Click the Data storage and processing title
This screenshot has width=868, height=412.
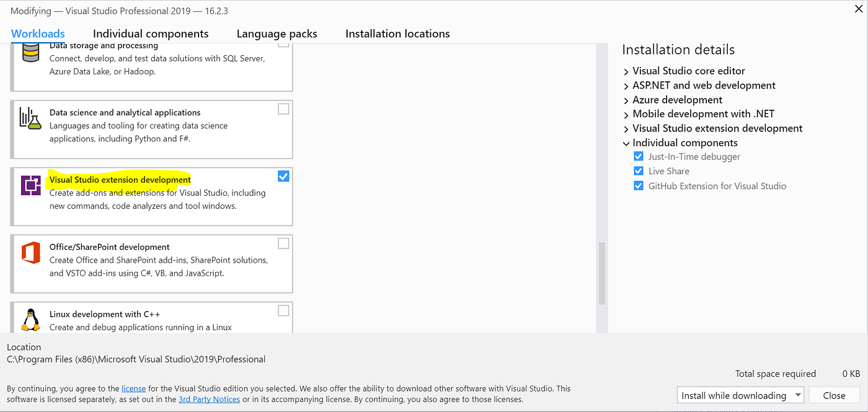104,46
